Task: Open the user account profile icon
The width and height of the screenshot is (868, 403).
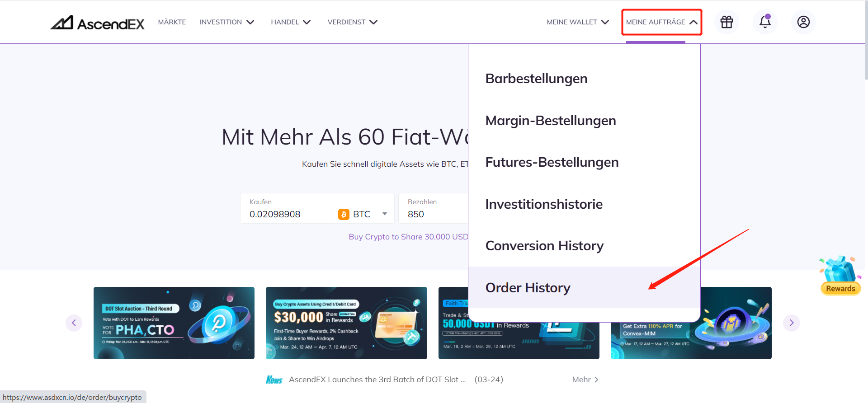Action: coord(803,22)
